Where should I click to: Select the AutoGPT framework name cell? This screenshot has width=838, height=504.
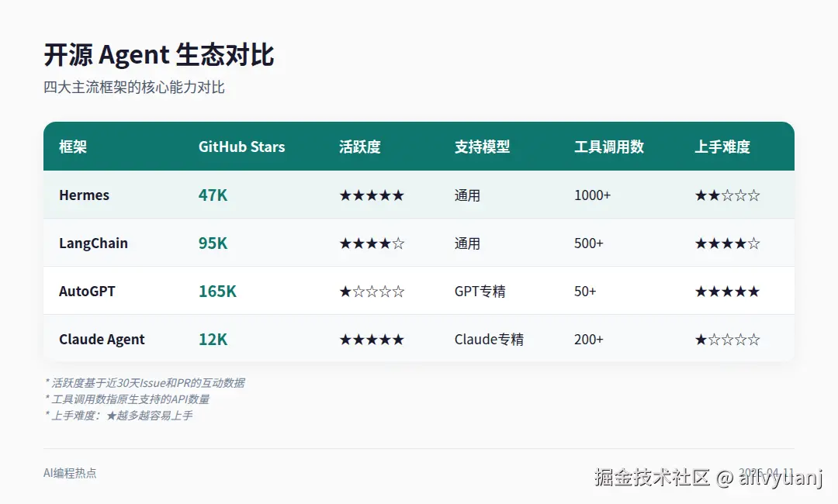click(87, 291)
